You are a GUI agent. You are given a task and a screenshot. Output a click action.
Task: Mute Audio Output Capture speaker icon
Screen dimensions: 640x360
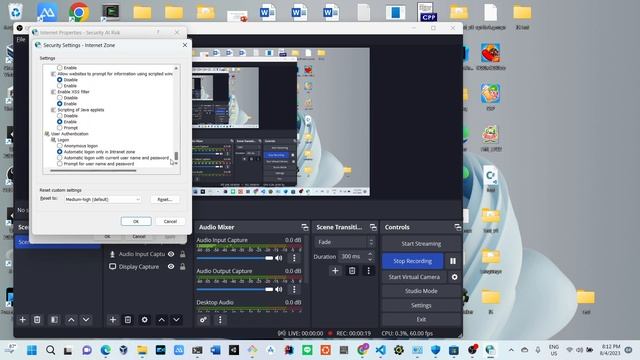tap(279, 289)
